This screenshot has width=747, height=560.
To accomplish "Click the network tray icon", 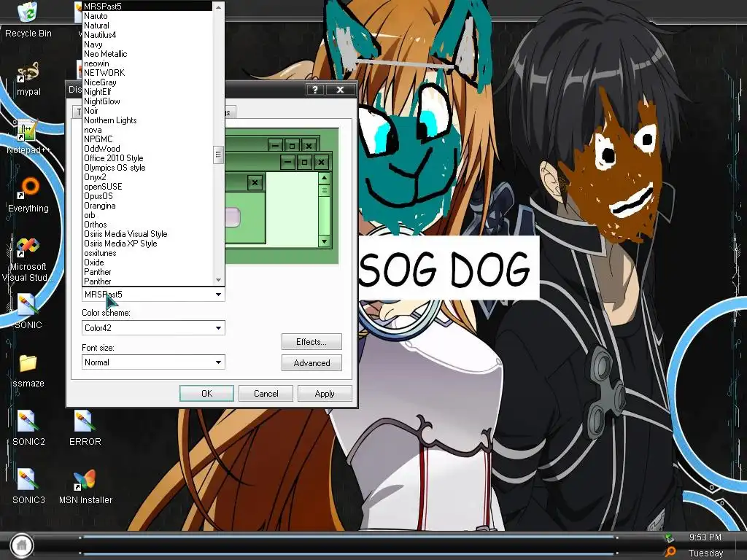I will pyautogui.click(x=669, y=538).
